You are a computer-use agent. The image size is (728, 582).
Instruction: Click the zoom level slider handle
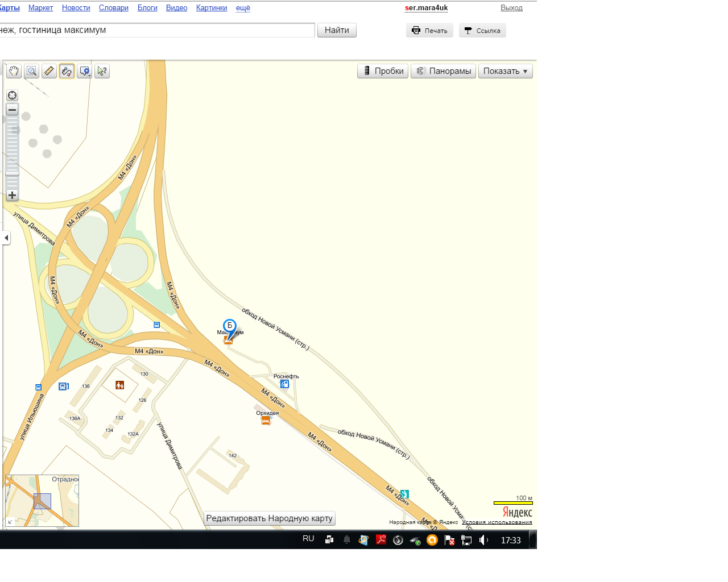point(12,174)
